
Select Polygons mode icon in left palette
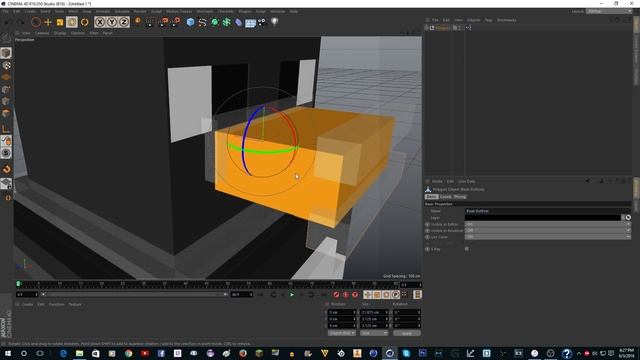[6, 113]
